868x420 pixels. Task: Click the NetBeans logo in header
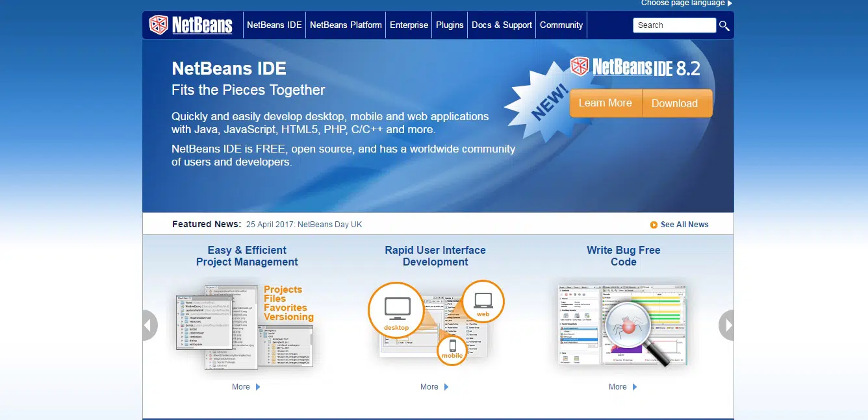click(x=190, y=25)
